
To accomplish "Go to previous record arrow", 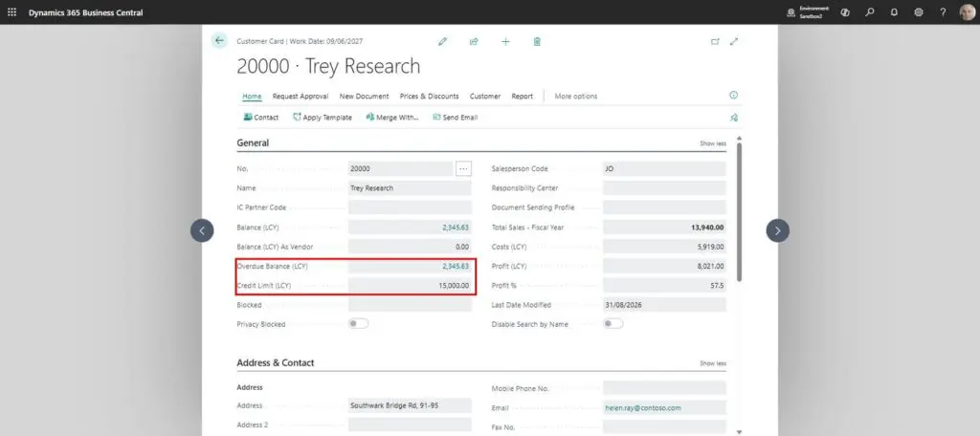I will [x=202, y=230].
